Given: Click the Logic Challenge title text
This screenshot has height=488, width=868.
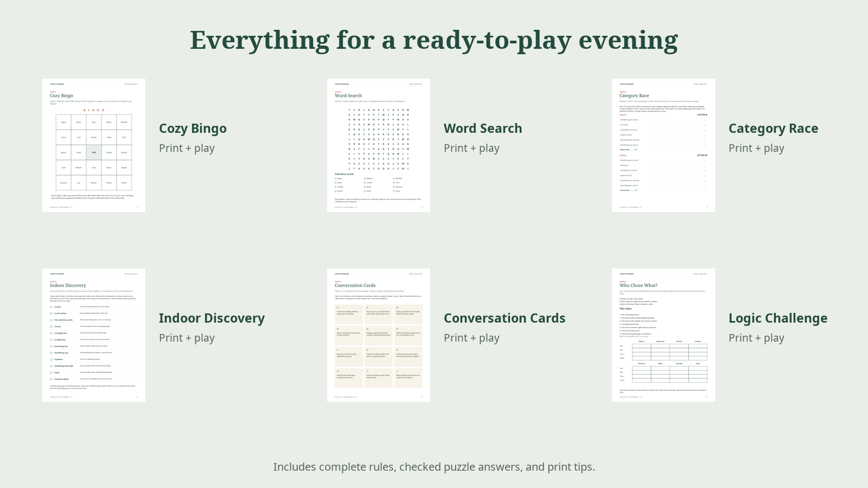Looking at the screenshot, I should pos(778,319).
